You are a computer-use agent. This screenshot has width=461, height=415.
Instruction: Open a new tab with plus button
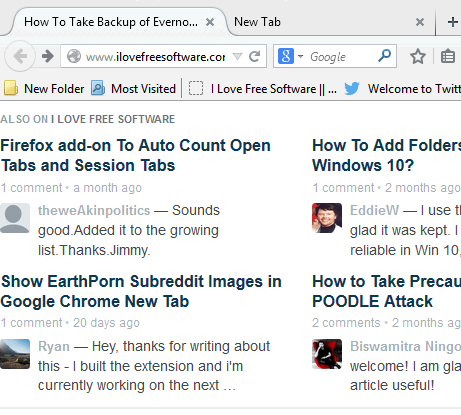(452, 22)
